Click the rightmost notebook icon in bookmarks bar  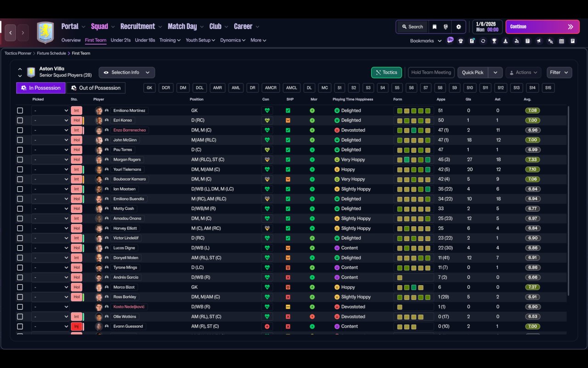573,41
